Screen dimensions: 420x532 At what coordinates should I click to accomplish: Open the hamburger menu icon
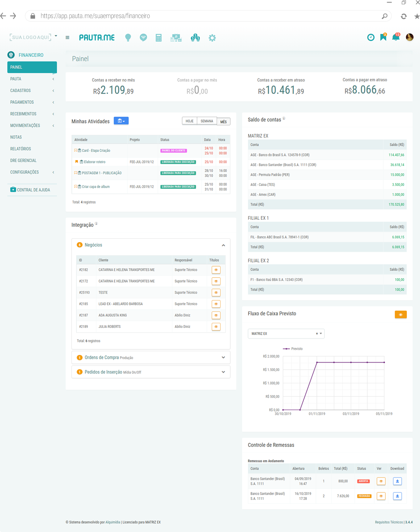tap(68, 38)
